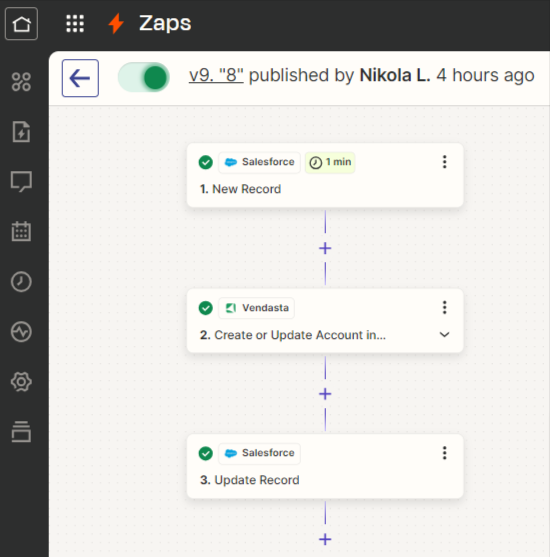Open the assets icon in the sidebar
The width and height of the screenshot is (550, 557).
[x=21, y=82]
